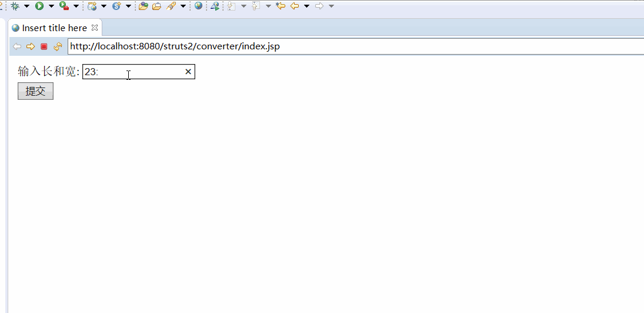Click the New Servlet 'S' icon
The height and width of the screenshot is (313, 644).
click(116, 6)
